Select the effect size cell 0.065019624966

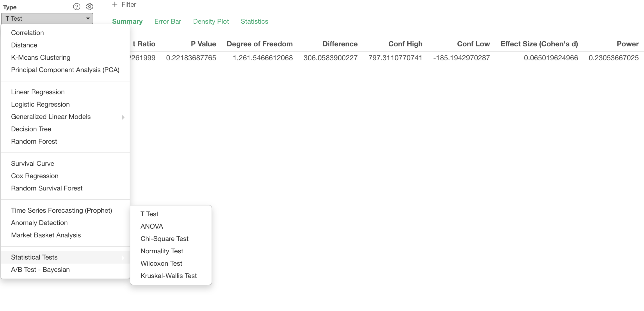(x=551, y=58)
